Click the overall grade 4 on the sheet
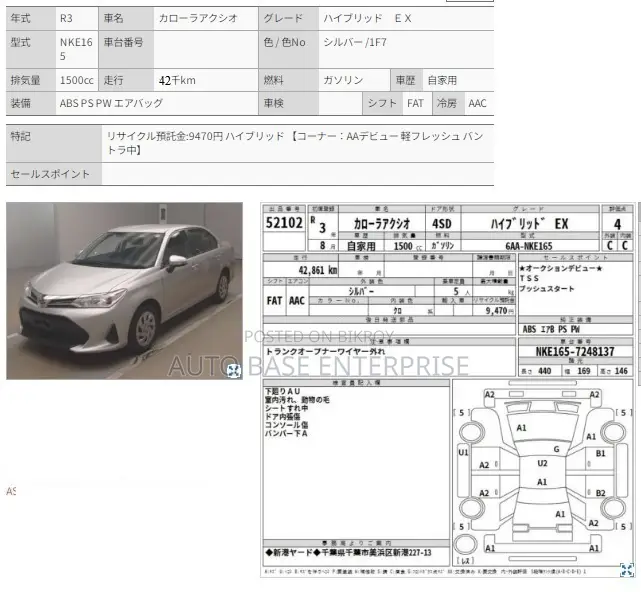 pos(617,224)
